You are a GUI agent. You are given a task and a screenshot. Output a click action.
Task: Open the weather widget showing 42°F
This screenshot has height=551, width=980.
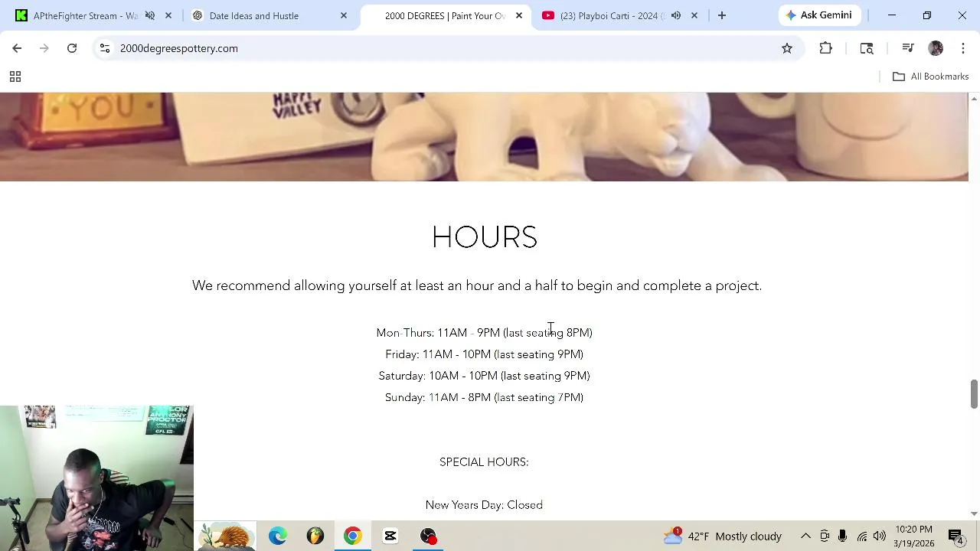coord(723,536)
